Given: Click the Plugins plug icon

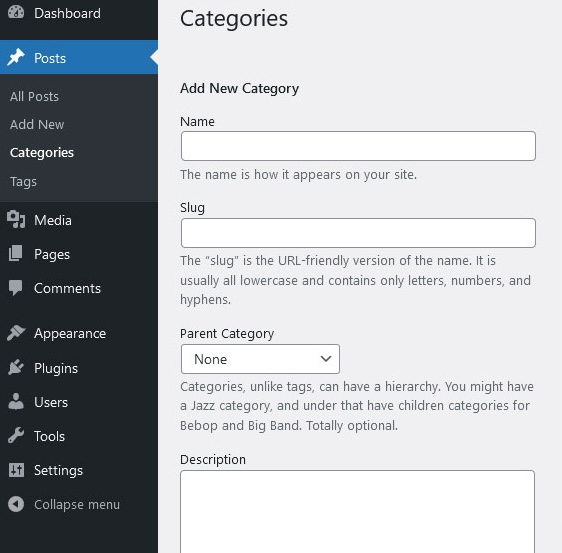Looking at the screenshot, I should coord(16,367).
